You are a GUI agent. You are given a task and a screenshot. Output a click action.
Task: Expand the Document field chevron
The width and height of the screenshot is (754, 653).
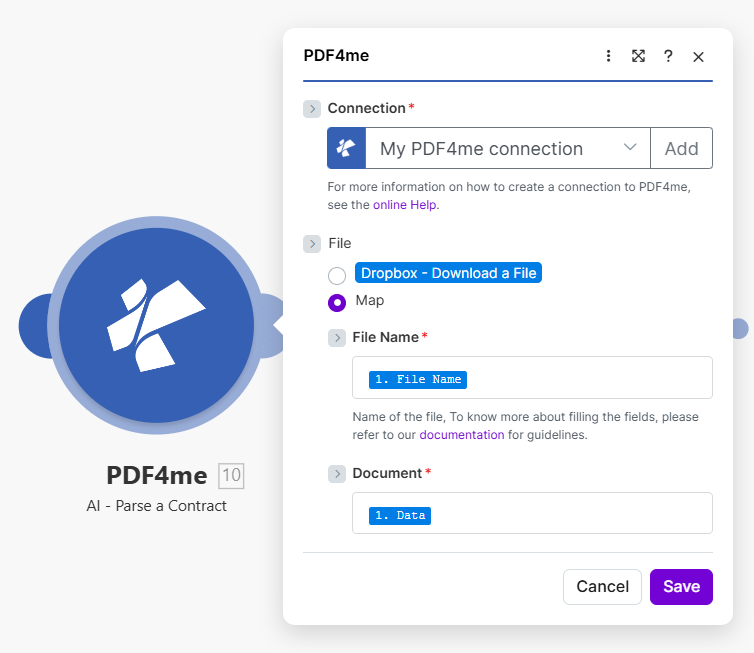pos(337,474)
